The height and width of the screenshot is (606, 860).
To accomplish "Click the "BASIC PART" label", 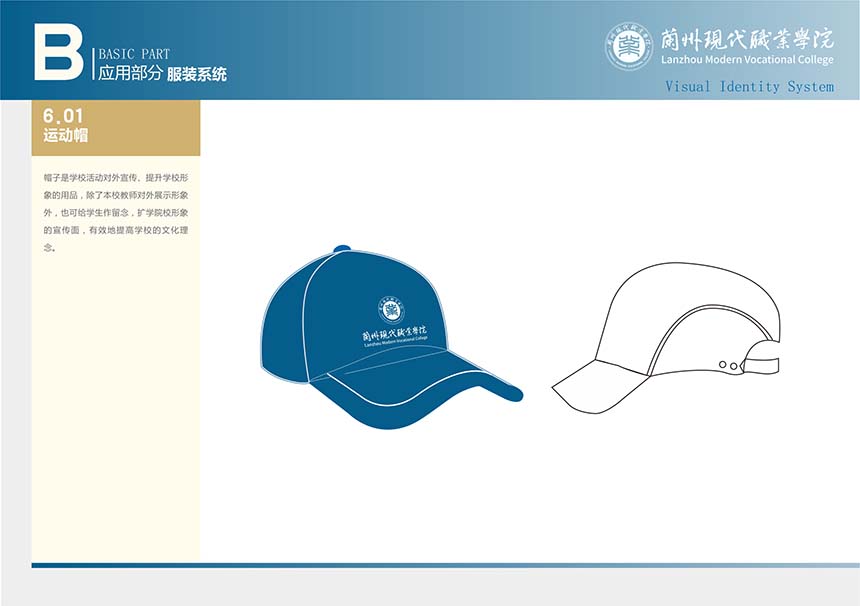I will 134,54.
